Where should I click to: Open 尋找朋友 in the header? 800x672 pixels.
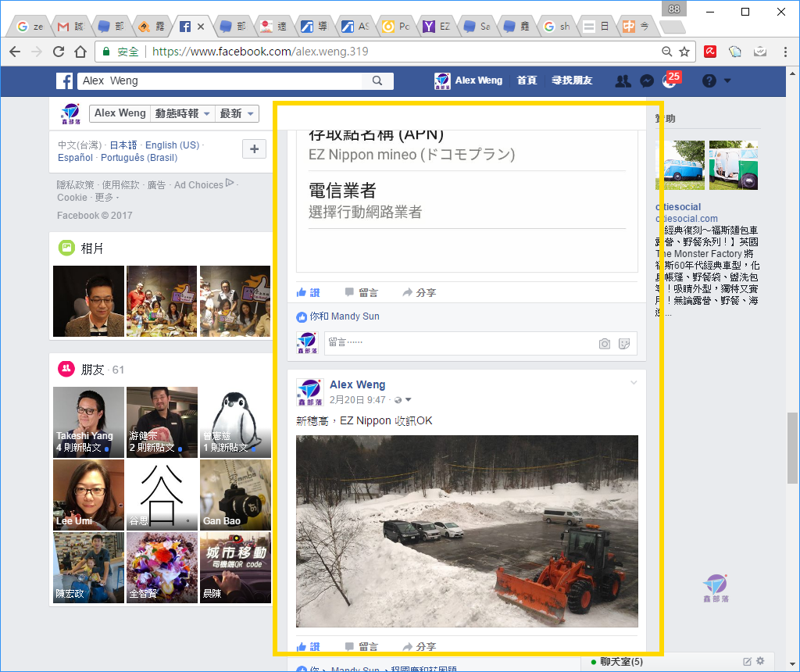coord(572,80)
